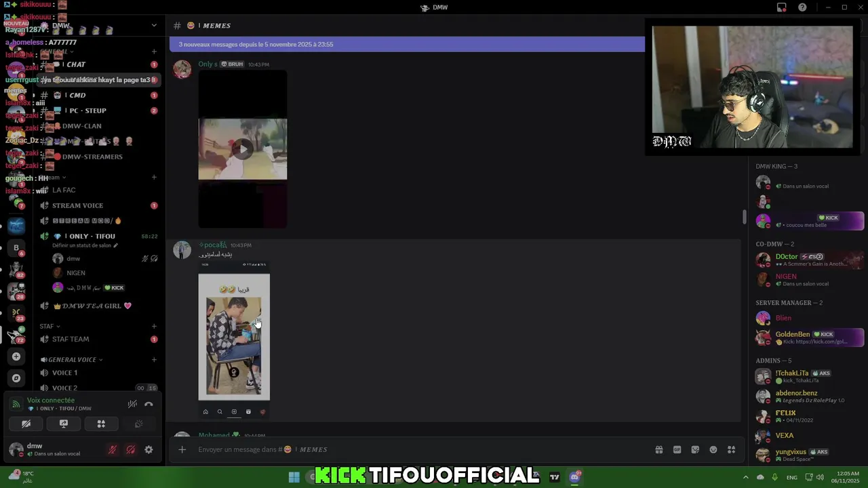This screenshot has width=868, height=488.
Task: Disconnect from voice channel
Action: click(x=149, y=404)
